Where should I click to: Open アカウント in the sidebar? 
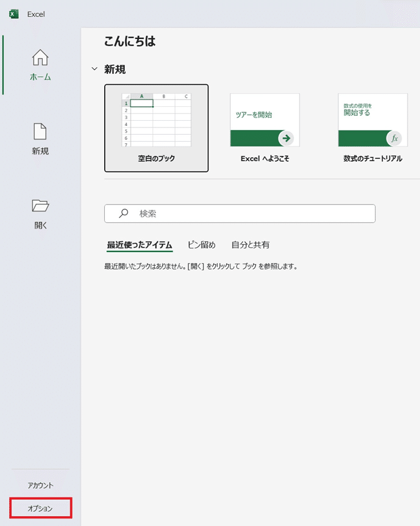(x=41, y=485)
